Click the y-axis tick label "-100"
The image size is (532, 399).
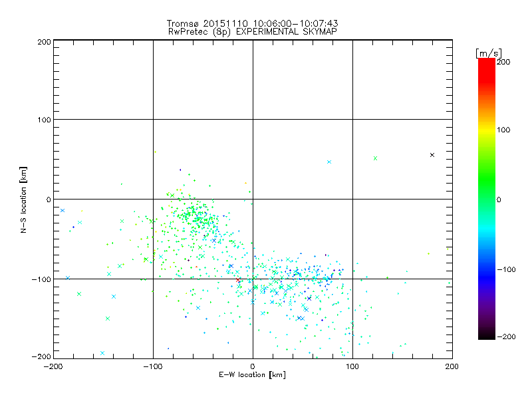(41, 279)
